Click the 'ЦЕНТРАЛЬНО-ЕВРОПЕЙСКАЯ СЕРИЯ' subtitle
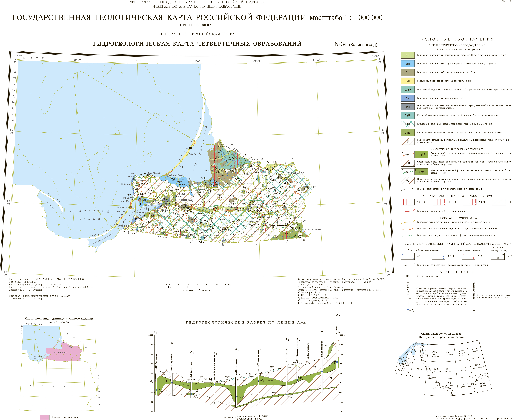 coord(197,34)
